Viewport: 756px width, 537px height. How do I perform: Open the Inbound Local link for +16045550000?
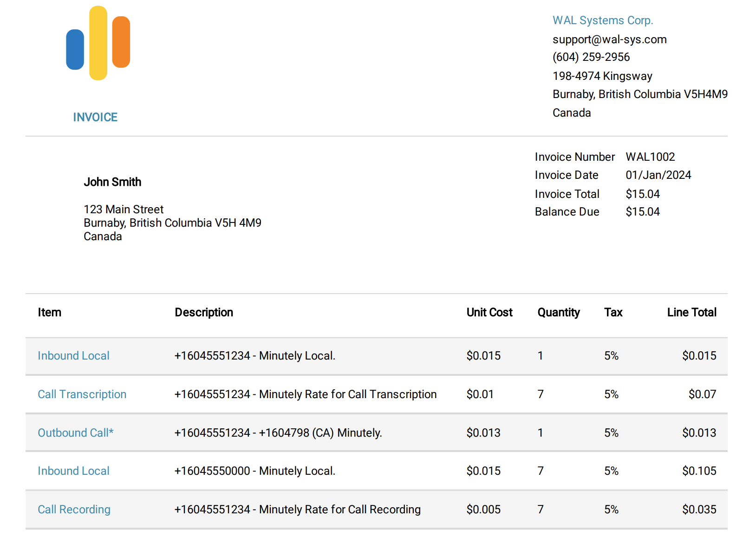(73, 471)
